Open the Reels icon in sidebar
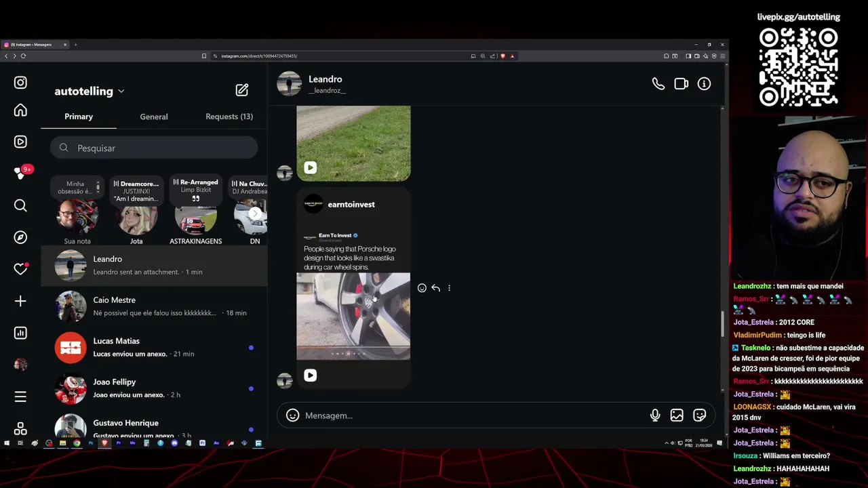868x488 pixels. (20, 142)
